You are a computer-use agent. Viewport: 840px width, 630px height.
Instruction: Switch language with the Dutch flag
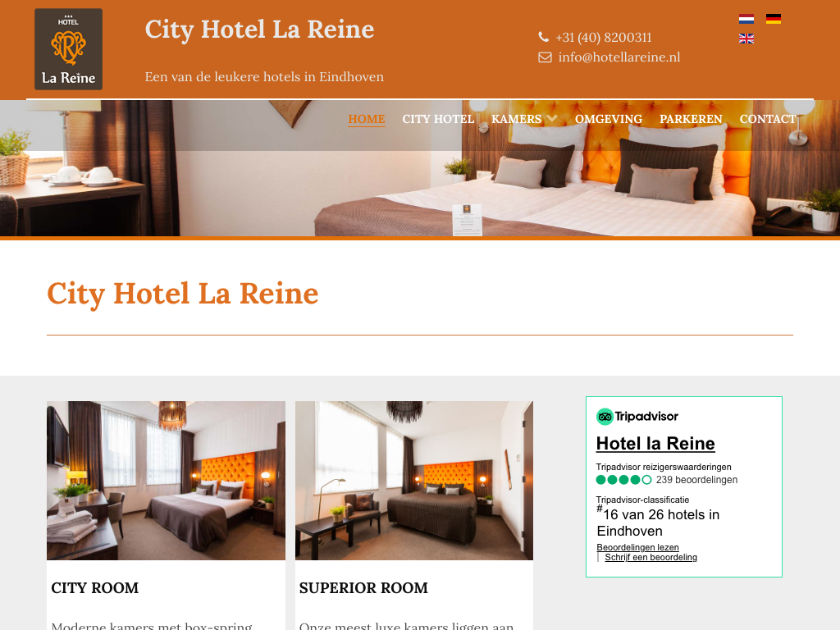(x=746, y=20)
